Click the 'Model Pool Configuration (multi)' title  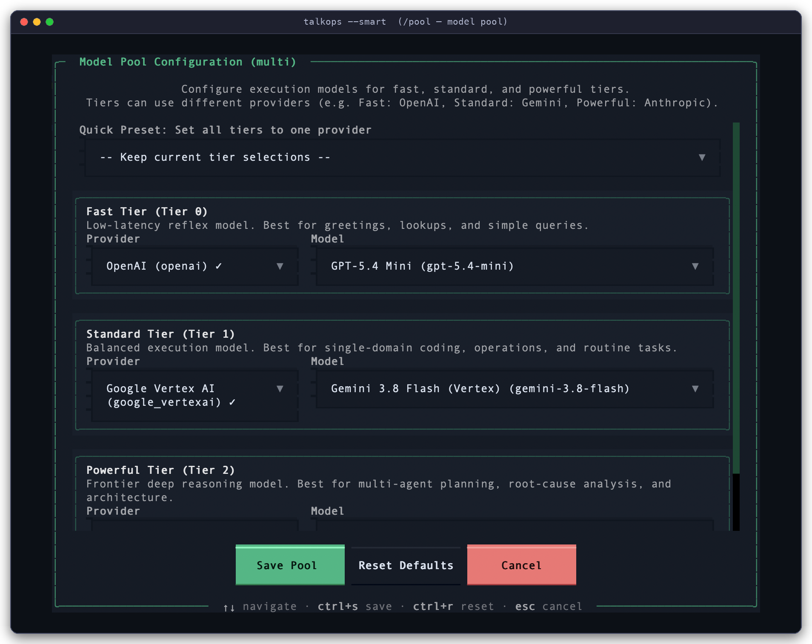[x=188, y=62]
